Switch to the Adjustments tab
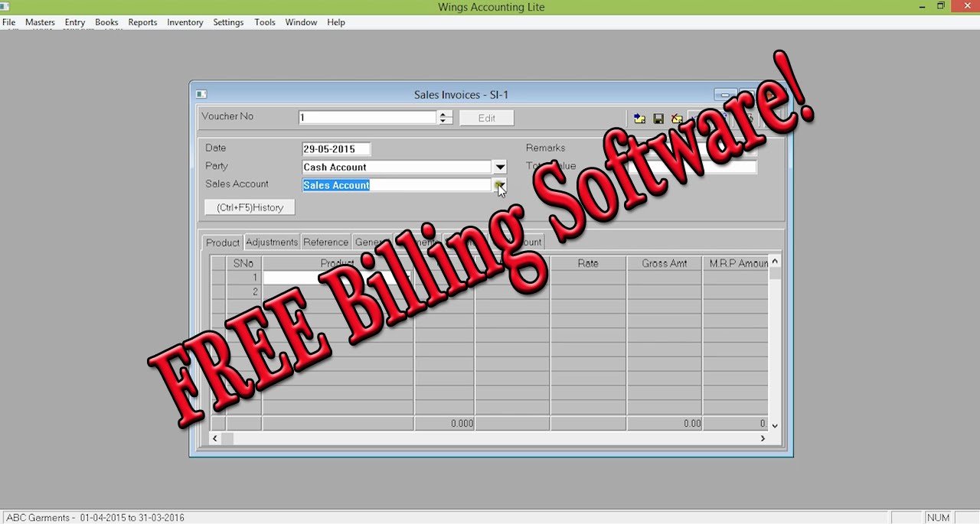This screenshot has width=980, height=524. [272, 242]
